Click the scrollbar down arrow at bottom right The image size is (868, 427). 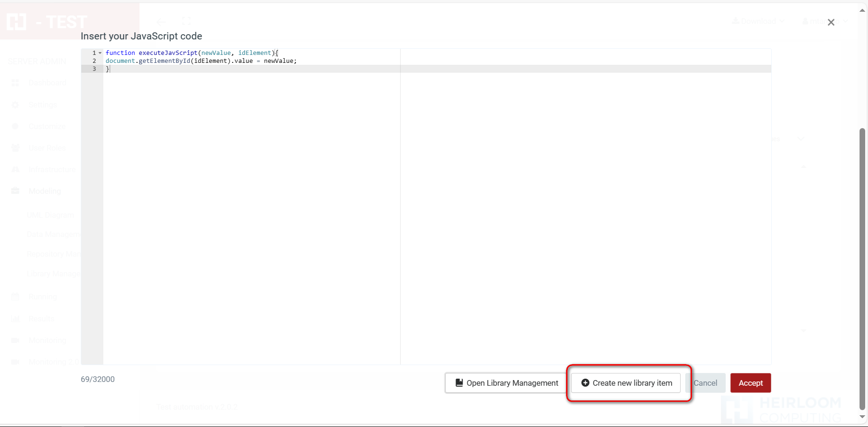[x=862, y=417]
